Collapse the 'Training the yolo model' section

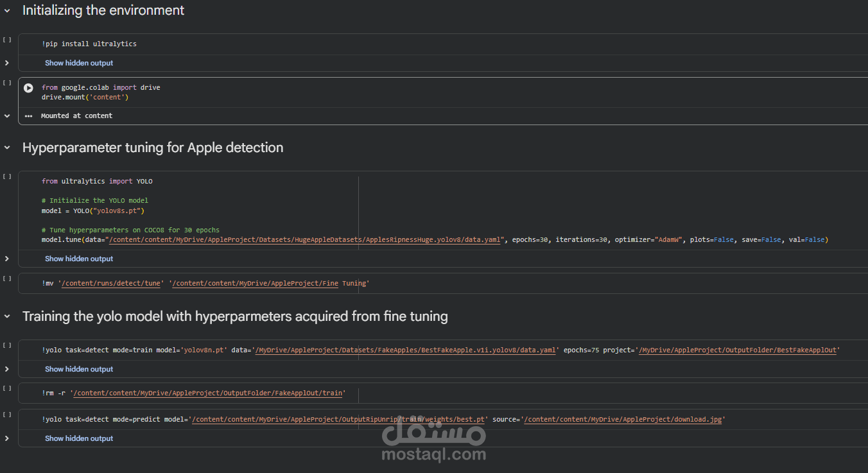[7, 316]
